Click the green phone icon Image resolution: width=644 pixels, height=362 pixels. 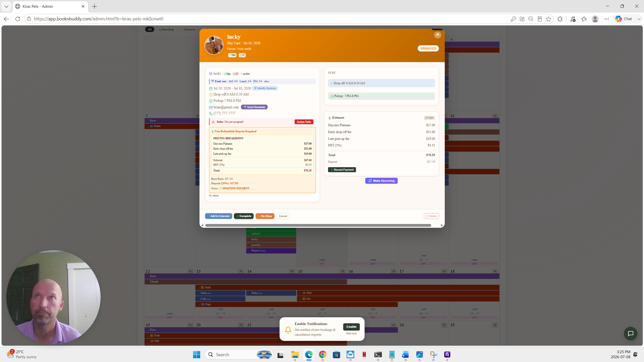(x=211, y=114)
